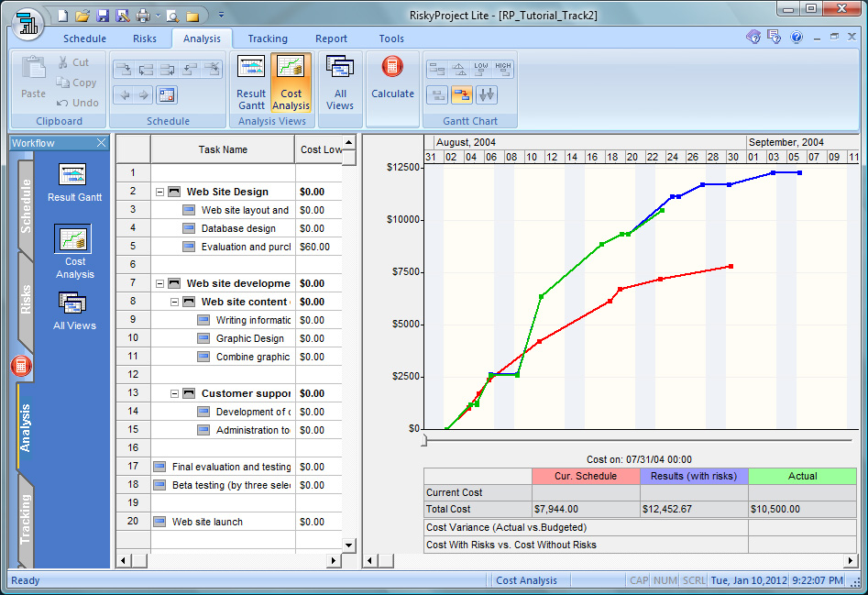Collapse the Web Site Design task group

pos(160,192)
